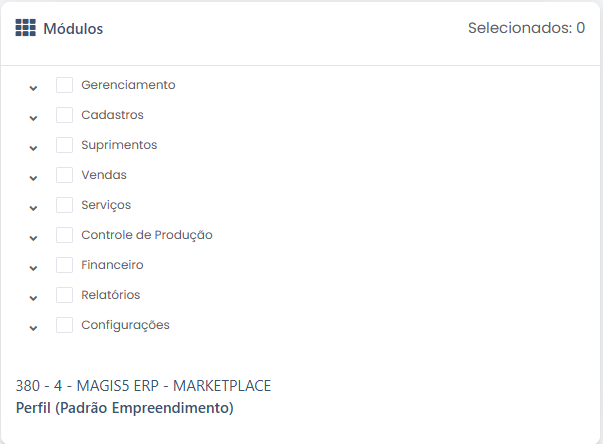Expand the Relatórios tree arrow
The height and width of the screenshot is (444, 603).
(33, 298)
